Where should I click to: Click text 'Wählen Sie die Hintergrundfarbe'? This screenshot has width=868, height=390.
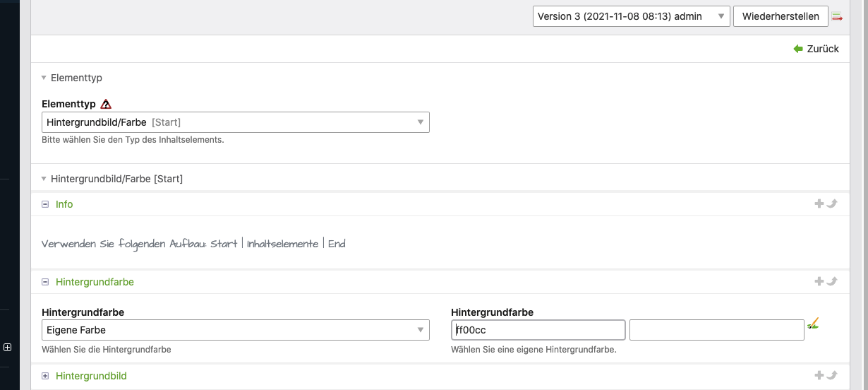pos(107,349)
